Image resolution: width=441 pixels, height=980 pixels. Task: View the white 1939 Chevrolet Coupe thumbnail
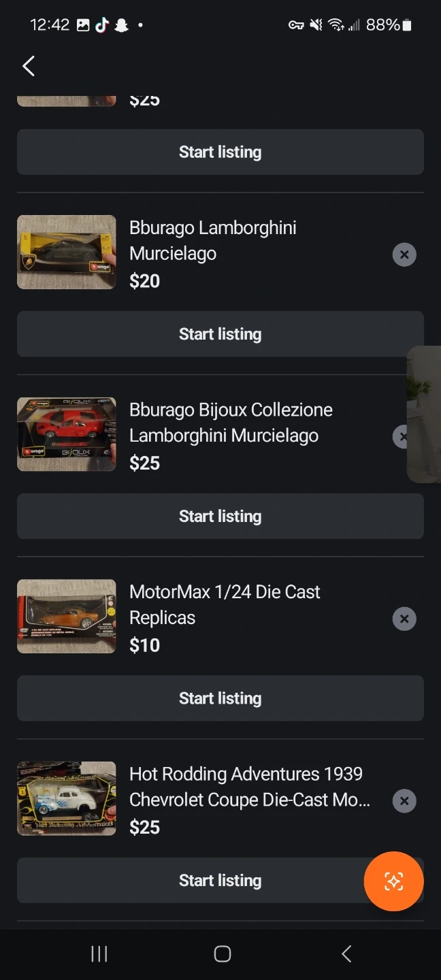pyautogui.click(x=67, y=798)
